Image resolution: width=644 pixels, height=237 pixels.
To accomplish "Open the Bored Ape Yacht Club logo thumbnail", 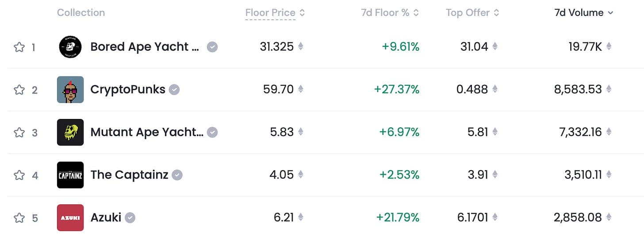I will tap(70, 47).
